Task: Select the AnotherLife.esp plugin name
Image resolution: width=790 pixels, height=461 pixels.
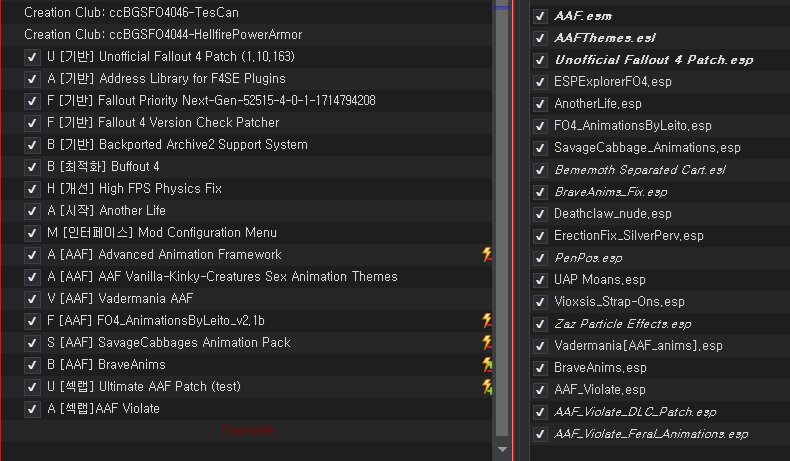Action: point(598,104)
